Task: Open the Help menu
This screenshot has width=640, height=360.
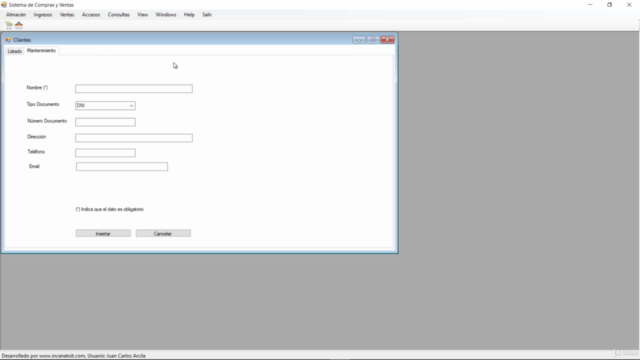Action: (x=189, y=15)
